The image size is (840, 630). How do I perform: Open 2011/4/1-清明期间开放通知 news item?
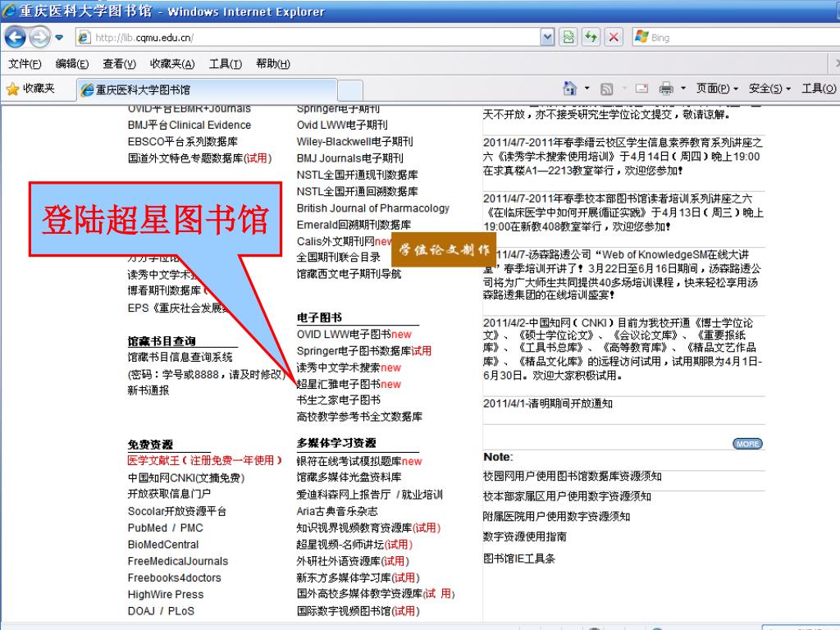click(x=547, y=404)
